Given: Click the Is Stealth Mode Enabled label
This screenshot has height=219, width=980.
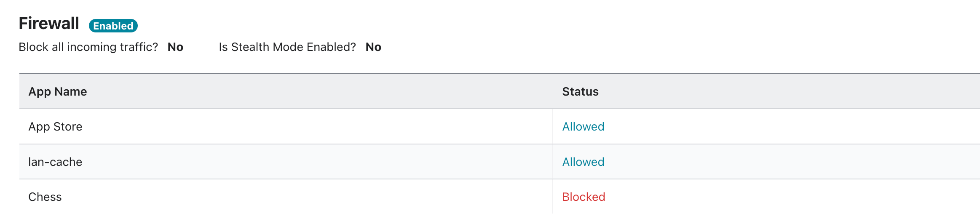Looking at the screenshot, I should (287, 47).
